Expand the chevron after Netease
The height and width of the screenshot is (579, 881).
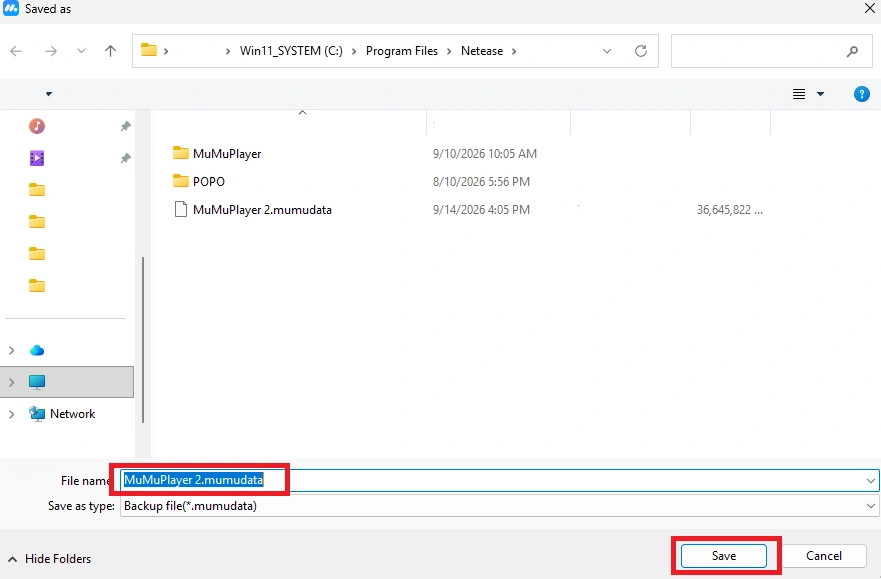[x=514, y=51]
